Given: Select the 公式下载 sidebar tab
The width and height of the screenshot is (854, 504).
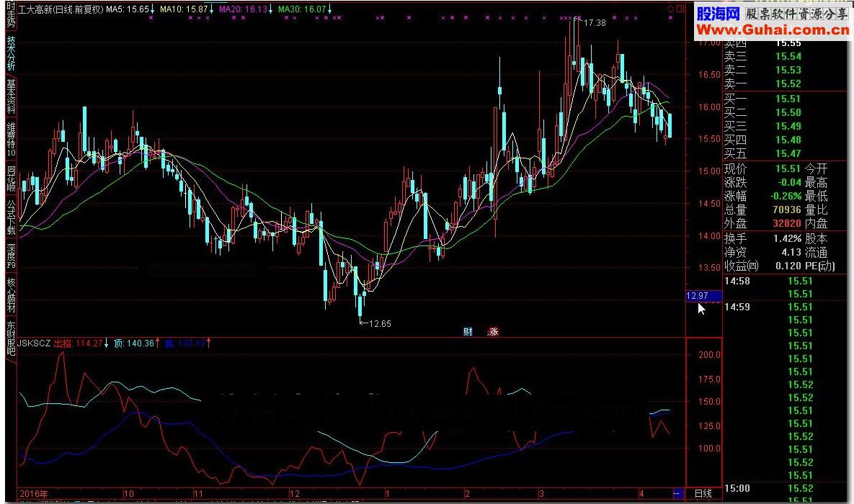Looking at the screenshot, I should 11,217.
